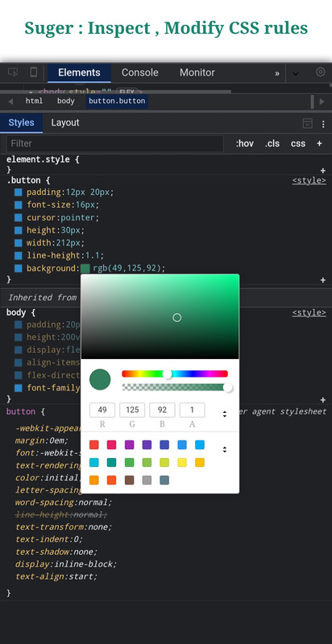Viewport: 332px width, 644px height.
Task: Pick the pink palette swatch
Action: tap(111, 445)
